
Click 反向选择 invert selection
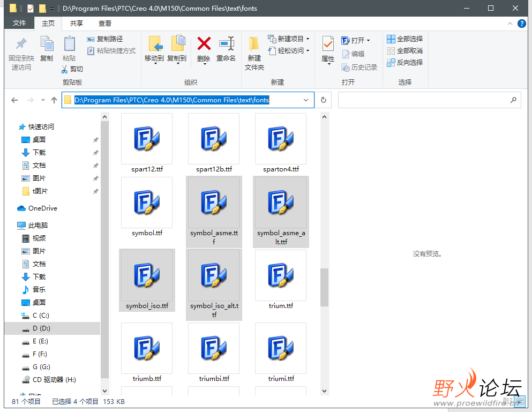click(x=405, y=63)
